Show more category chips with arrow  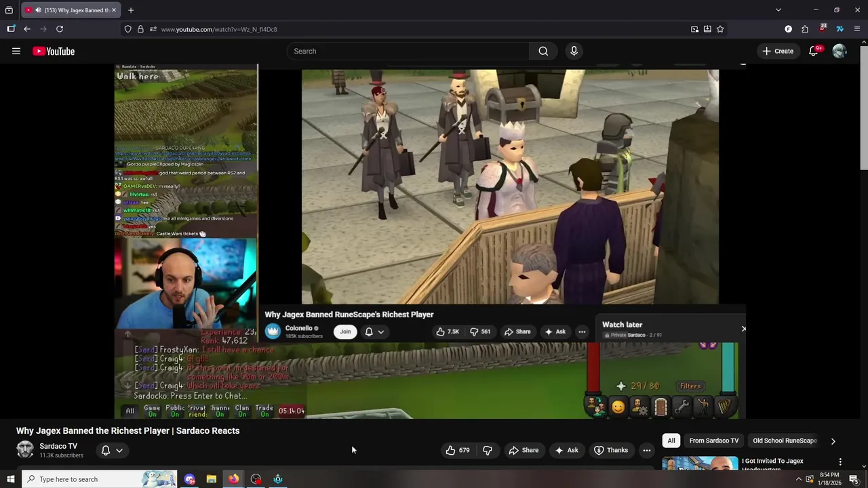pos(833,441)
